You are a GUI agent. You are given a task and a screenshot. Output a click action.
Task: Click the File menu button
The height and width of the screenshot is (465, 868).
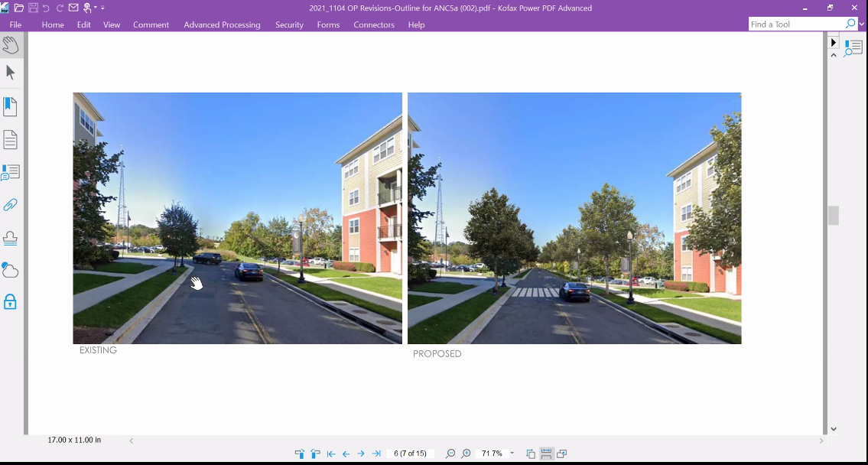pos(15,24)
